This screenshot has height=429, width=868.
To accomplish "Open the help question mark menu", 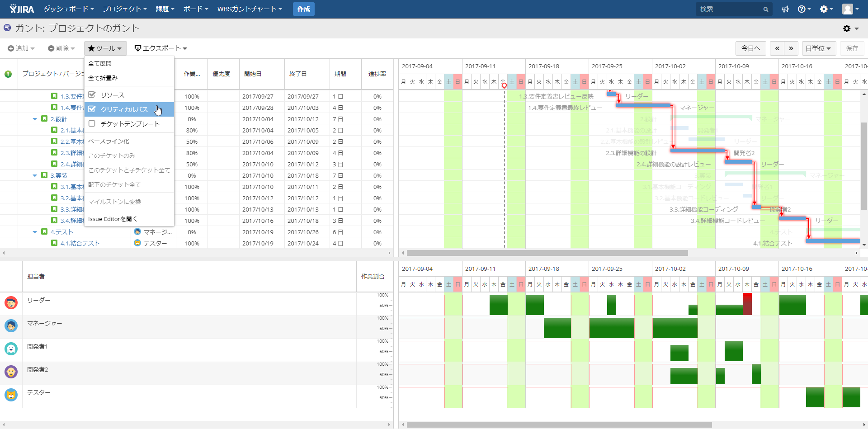I will point(803,9).
